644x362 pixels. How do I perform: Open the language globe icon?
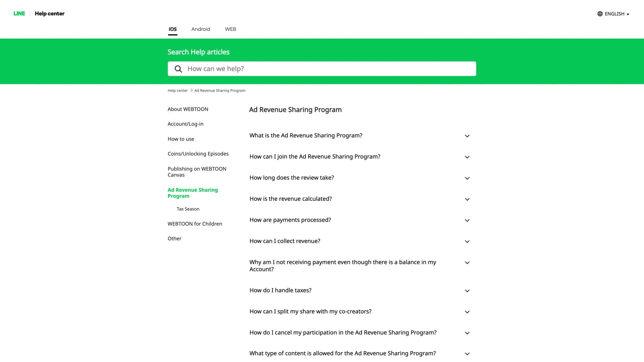coord(600,14)
